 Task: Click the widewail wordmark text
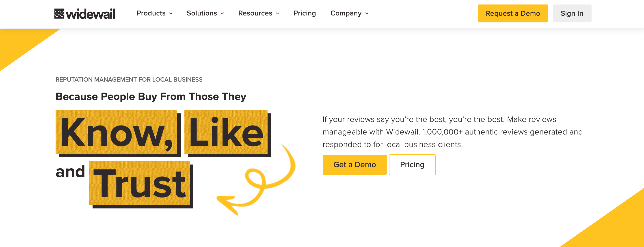point(91,14)
